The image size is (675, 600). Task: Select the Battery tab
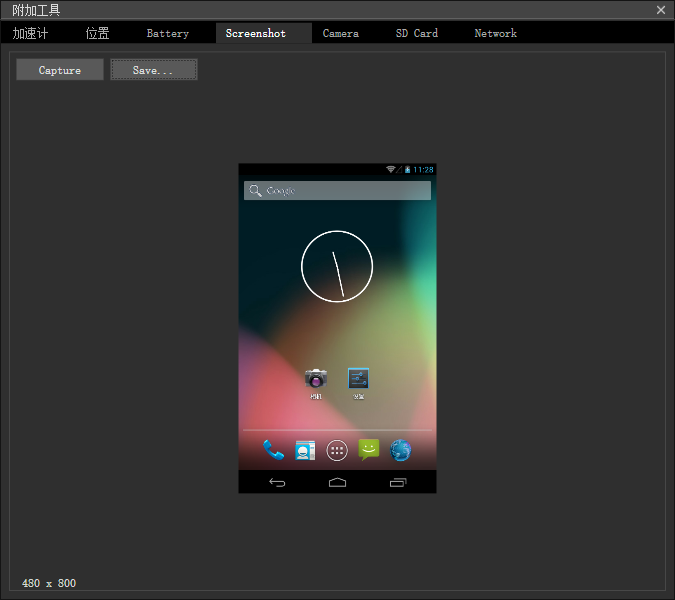click(168, 33)
